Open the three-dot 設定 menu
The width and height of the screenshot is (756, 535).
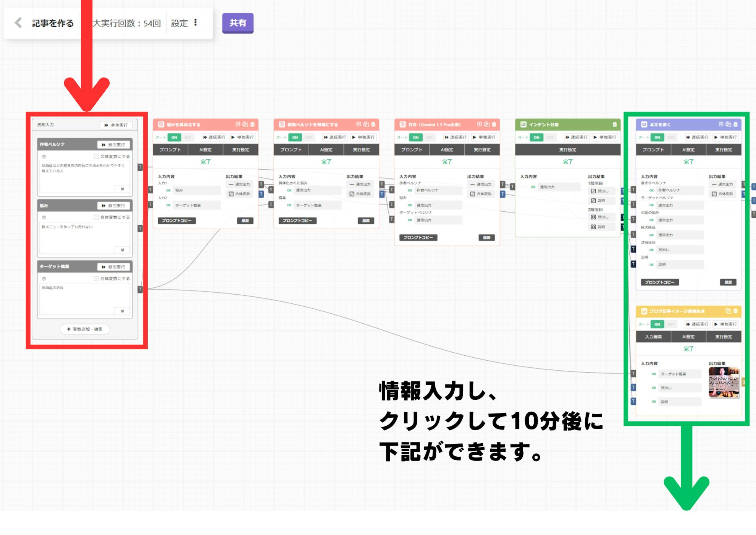click(195, 23)
